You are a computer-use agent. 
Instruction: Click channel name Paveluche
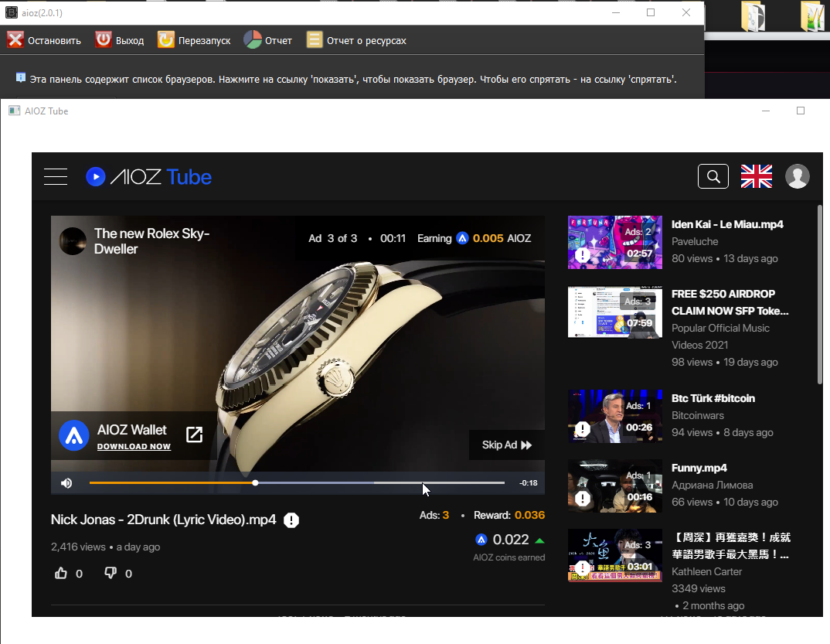pos(695,241)
